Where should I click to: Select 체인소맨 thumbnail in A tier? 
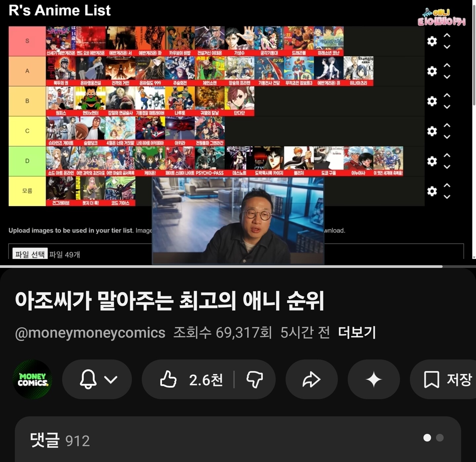[210, 71]
